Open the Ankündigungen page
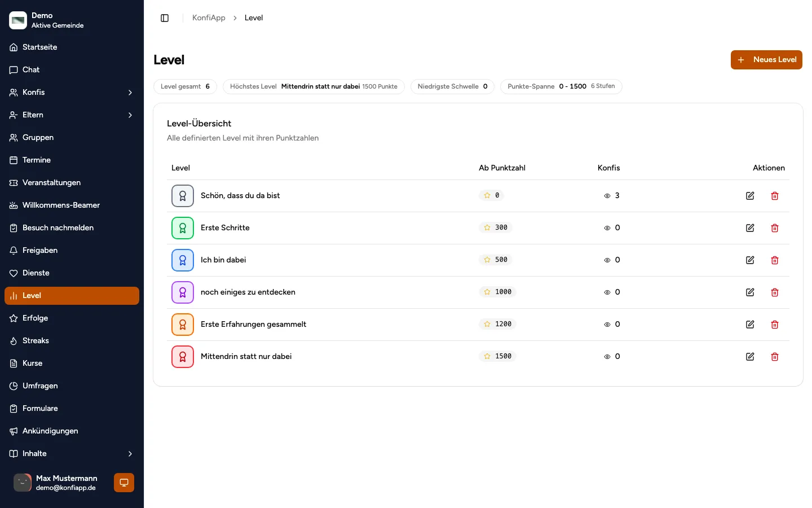Viewport: 812px width, 508px height. pyautogui.click(x=72, y=431)
